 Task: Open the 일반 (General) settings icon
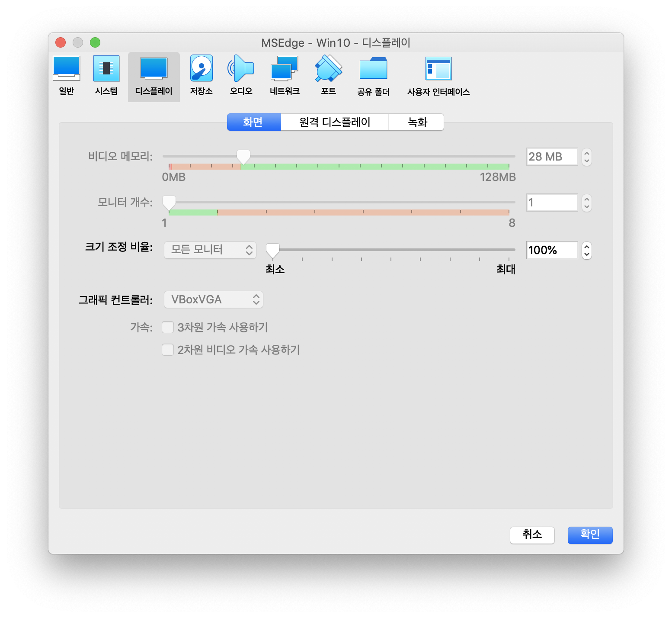click(66, 69)
